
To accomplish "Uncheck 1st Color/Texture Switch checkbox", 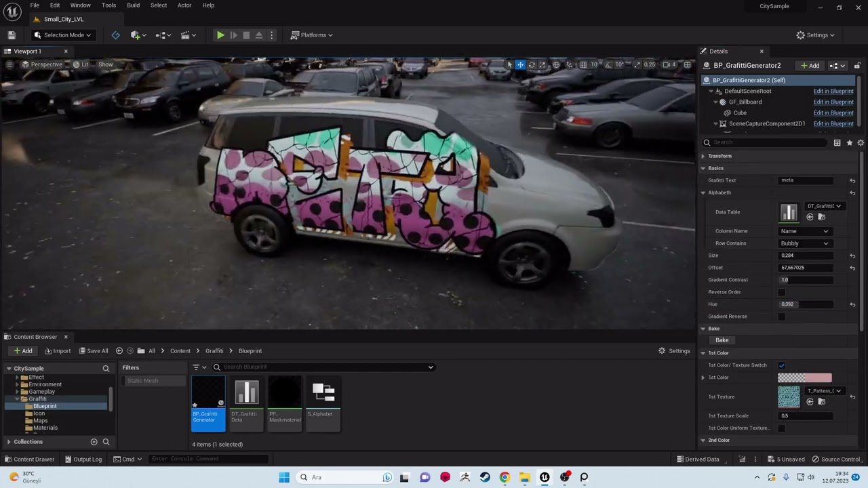I will click(x=781, y=365).
